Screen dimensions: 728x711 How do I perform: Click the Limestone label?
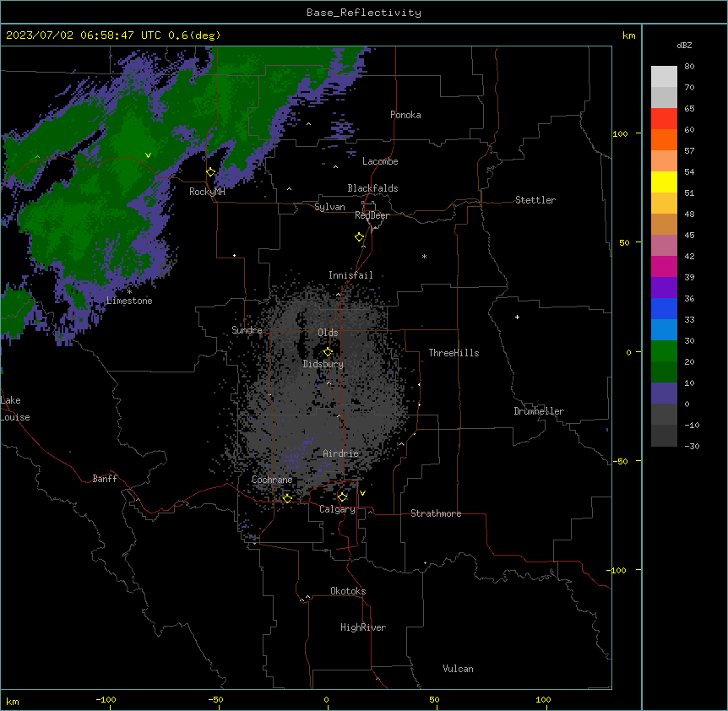point(129,301)
